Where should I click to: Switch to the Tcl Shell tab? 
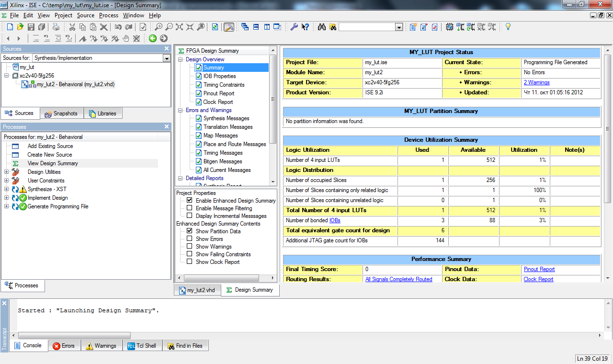pos(142,346)
